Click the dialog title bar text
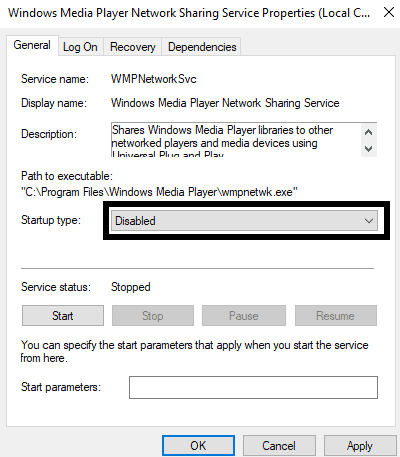The width and height of the screenshot is (400, 457). [x=189, y=13]
